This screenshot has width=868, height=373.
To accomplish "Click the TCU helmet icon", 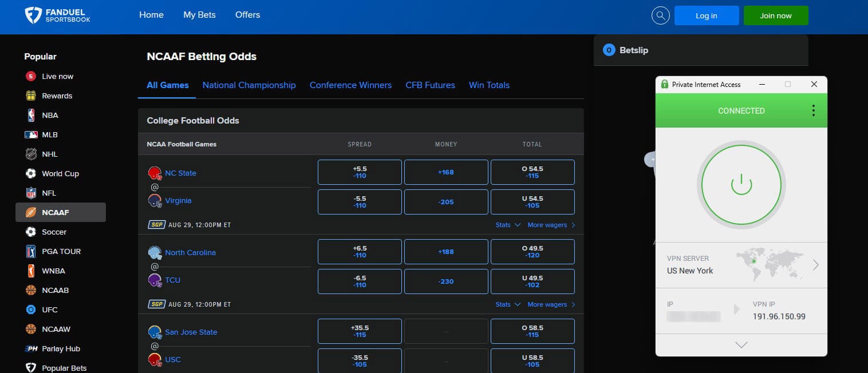I will coord(155,280).
